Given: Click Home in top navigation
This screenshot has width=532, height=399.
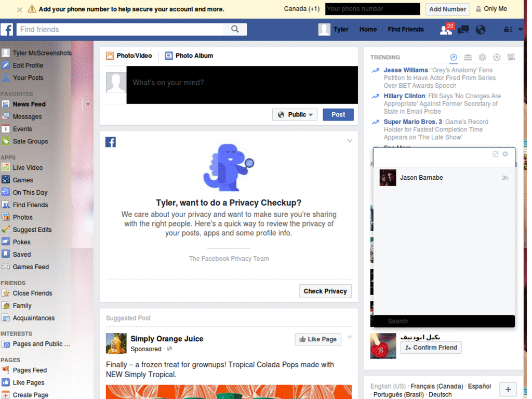Looking at the screenshot, I should (x=368, y=30).
